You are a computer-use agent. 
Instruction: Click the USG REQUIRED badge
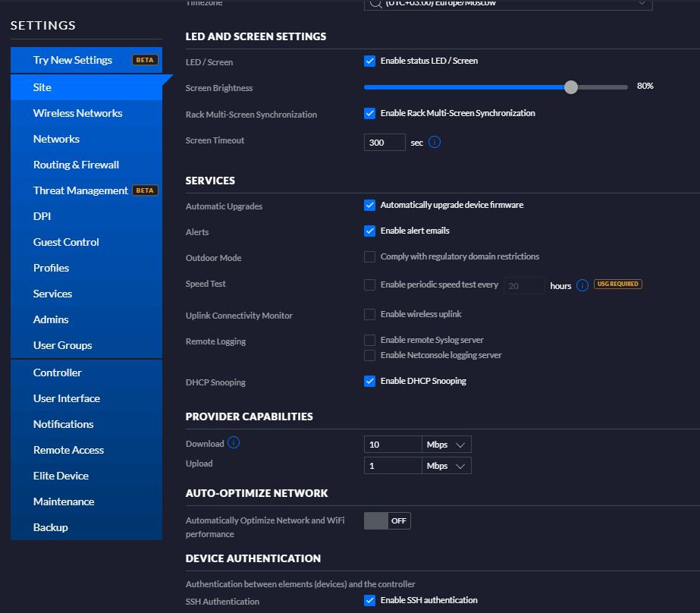tap(618, 284)
